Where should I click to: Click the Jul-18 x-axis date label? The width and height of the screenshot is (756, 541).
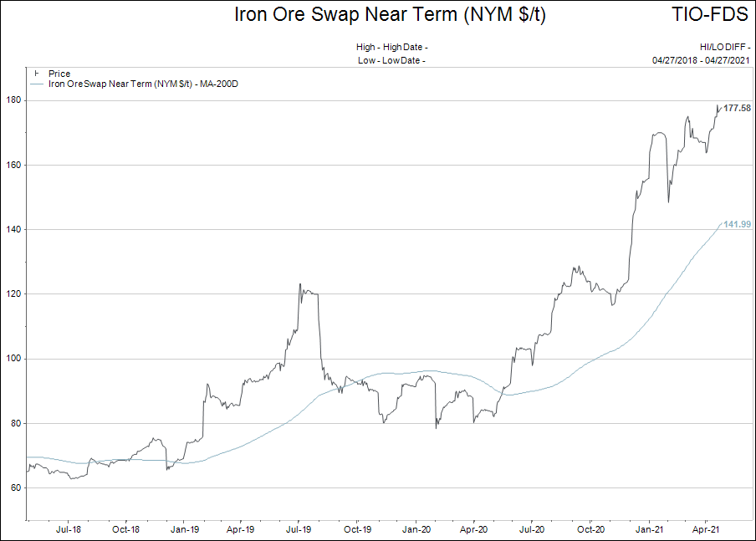[68, 529]
